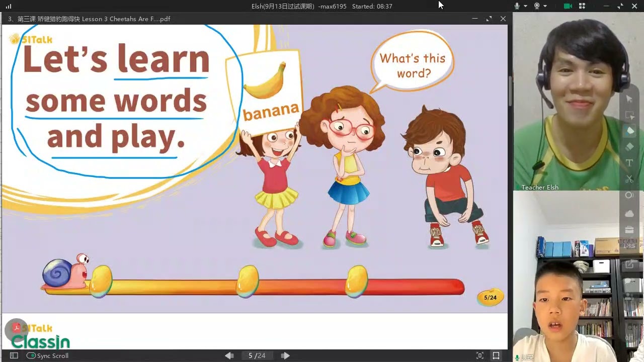Toggle the Sync Scroll switch
The height and width of the screenshot is (362, 644).
pyautogui.click(x=31, y=355)
